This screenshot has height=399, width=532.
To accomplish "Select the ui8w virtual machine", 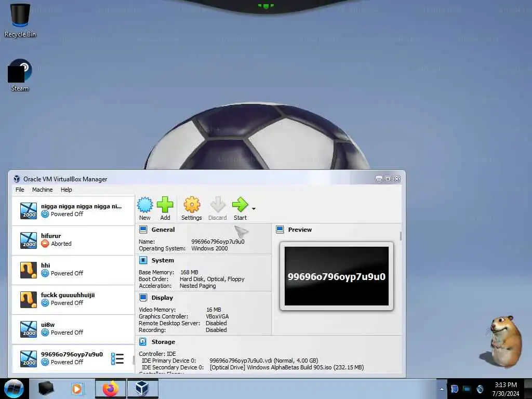I will [73, 329].
